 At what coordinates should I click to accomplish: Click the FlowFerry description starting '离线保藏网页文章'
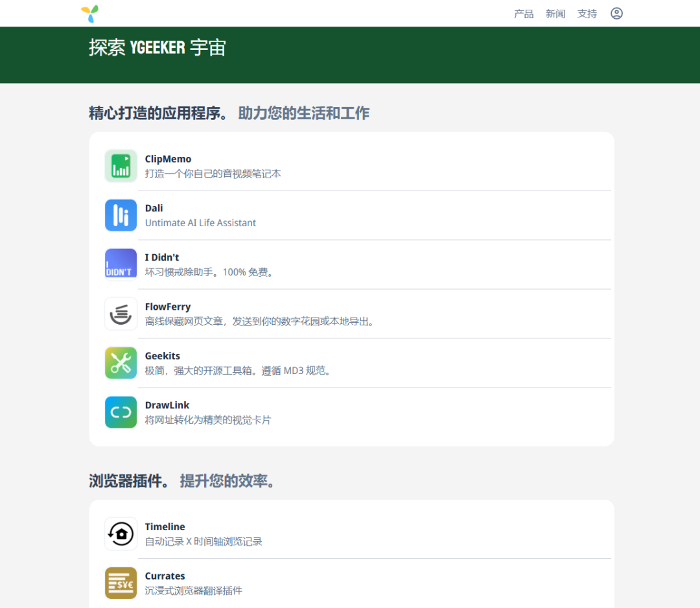click(x=259, y=322)
